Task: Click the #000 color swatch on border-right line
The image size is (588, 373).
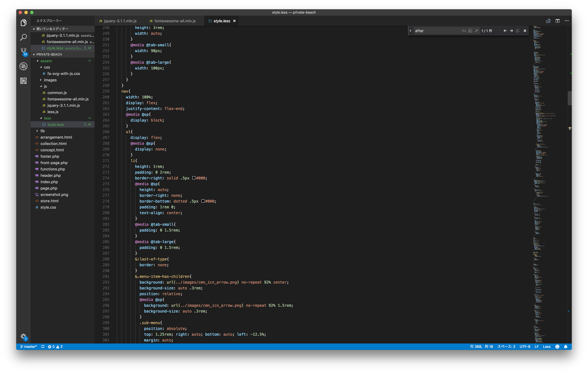Action: point(193,178)
